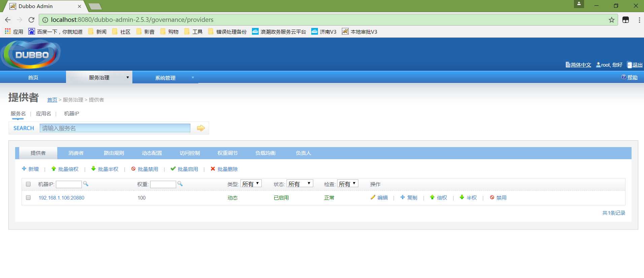Click 批量倍权 action
The image size is (644, 278).
(65, 169)
